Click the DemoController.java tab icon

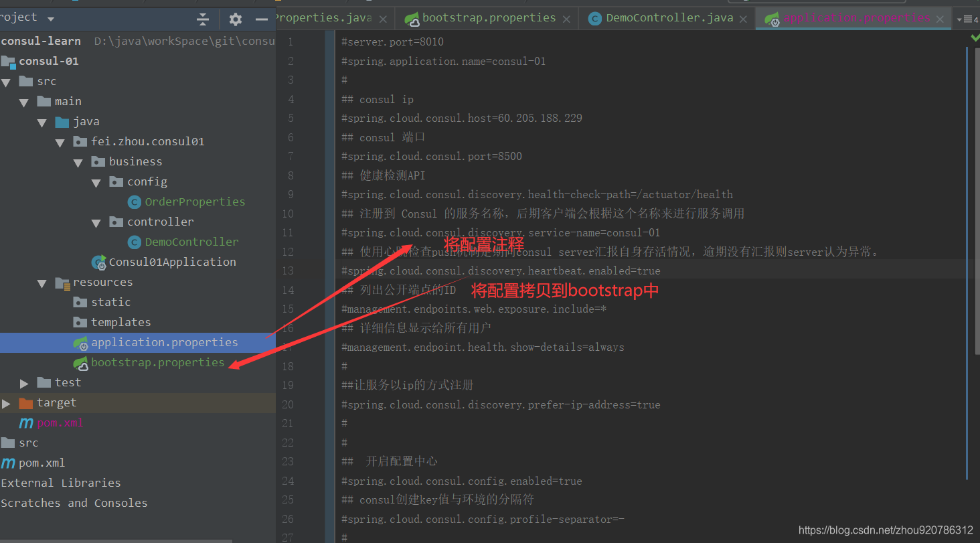click(x=594, y=19)
